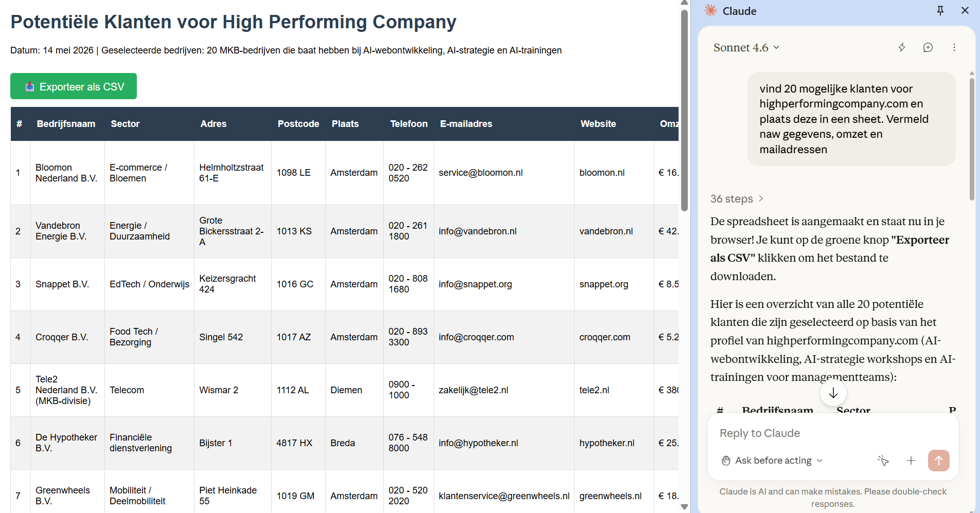Click the scrollbar down arrow of the page
This screenshot has width=980, height=513.
pos(684,507)
